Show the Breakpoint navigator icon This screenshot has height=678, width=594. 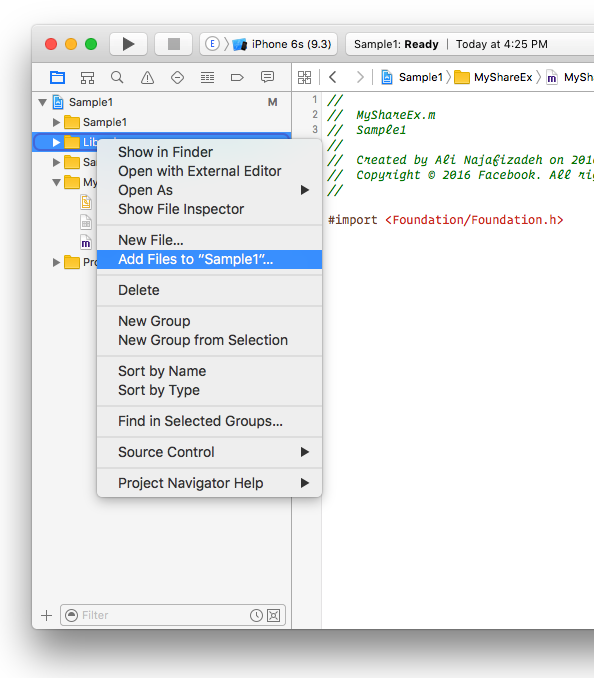coord(237,78)
